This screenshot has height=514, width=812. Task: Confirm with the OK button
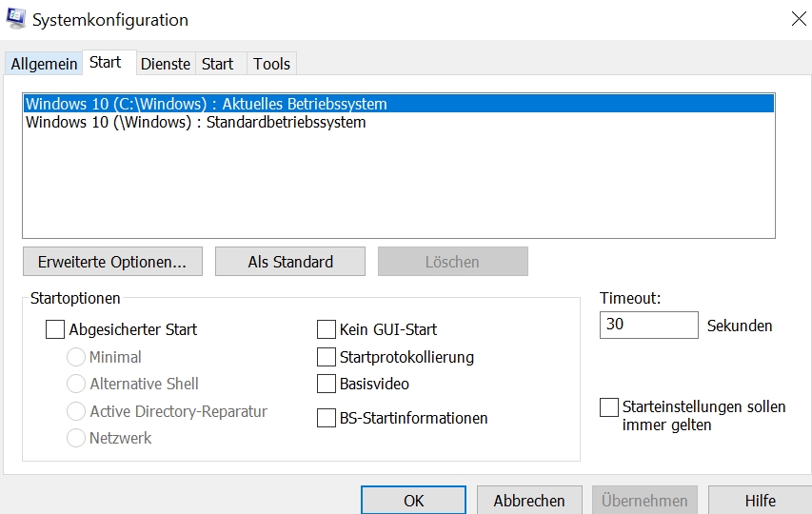(x=414, y=500)
